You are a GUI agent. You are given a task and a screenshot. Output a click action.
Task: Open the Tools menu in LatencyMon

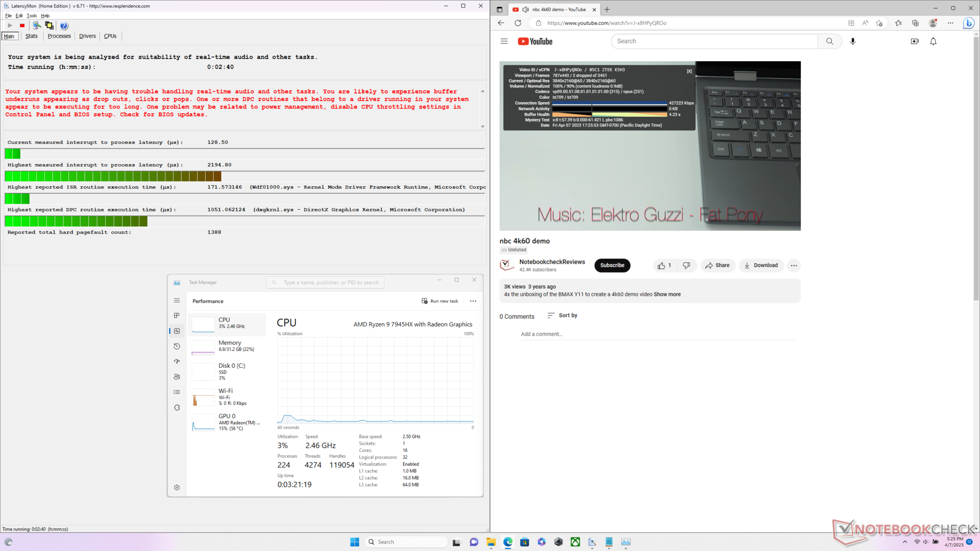32,16
